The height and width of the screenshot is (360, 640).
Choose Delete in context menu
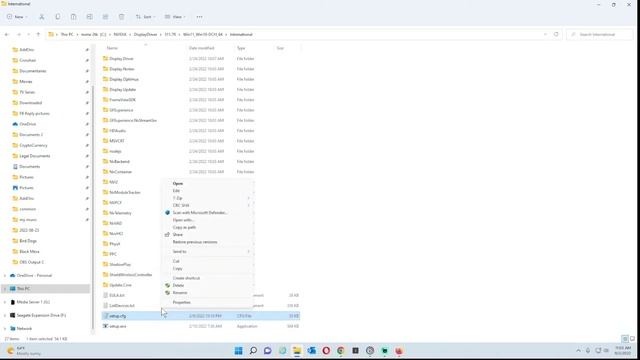(208, 285)
